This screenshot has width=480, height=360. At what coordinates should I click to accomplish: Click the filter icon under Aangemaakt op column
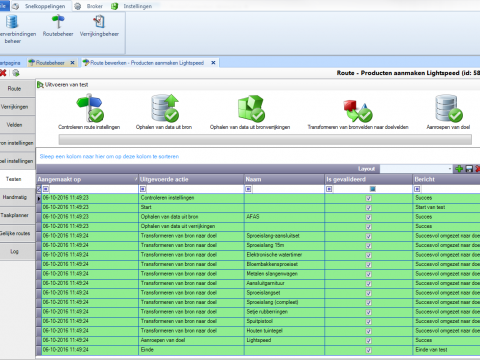pyautogui.click(x=46, y=189)
